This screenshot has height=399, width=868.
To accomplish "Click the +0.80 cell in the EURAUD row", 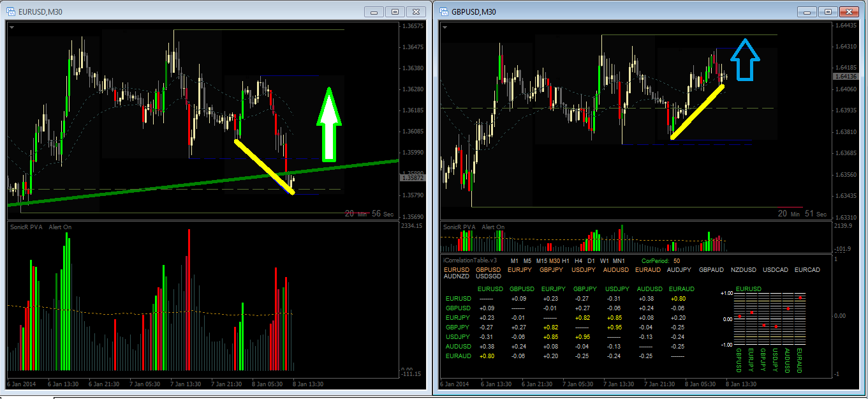I will click(486, 356).
